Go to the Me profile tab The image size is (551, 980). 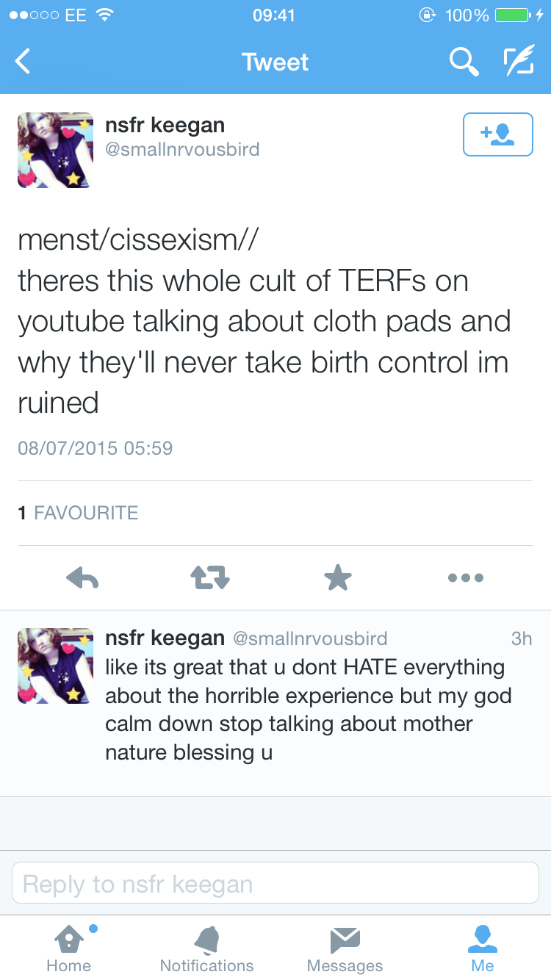click(483, 948)
